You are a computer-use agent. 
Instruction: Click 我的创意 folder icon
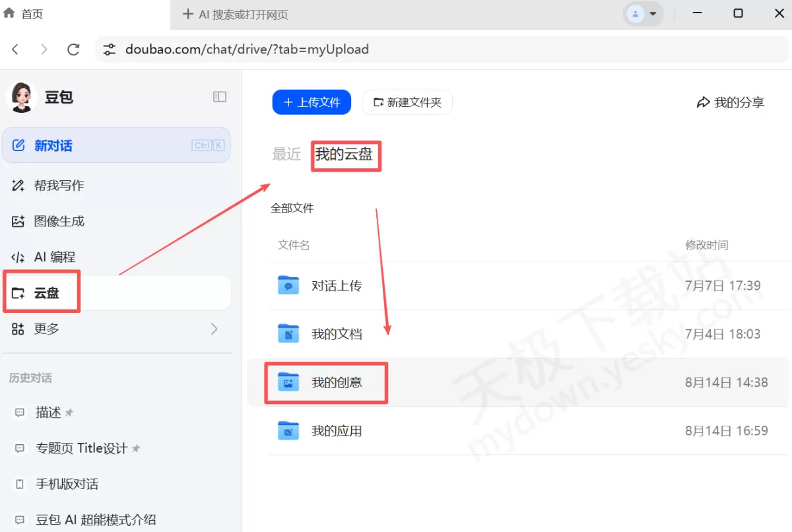tap(288, 382)
